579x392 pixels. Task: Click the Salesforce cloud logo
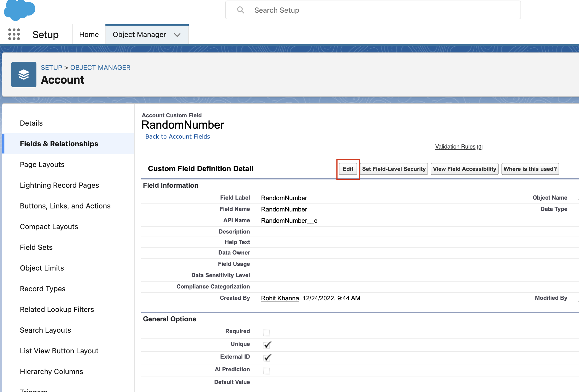click(19, 10)
